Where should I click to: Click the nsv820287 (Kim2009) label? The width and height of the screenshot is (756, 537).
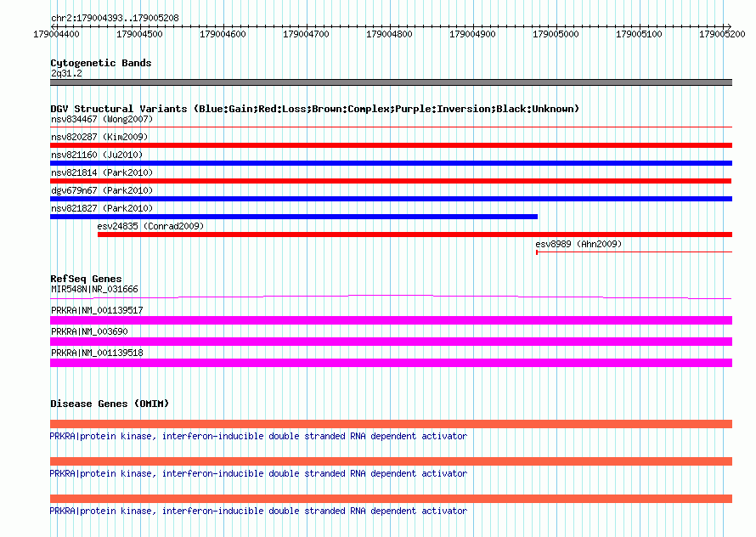click(99, 137)
